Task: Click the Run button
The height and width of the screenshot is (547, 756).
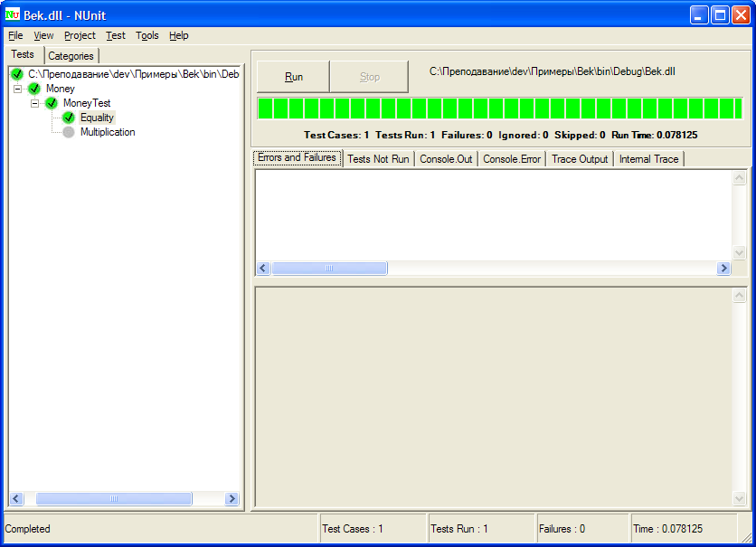Action: point(294,77)
